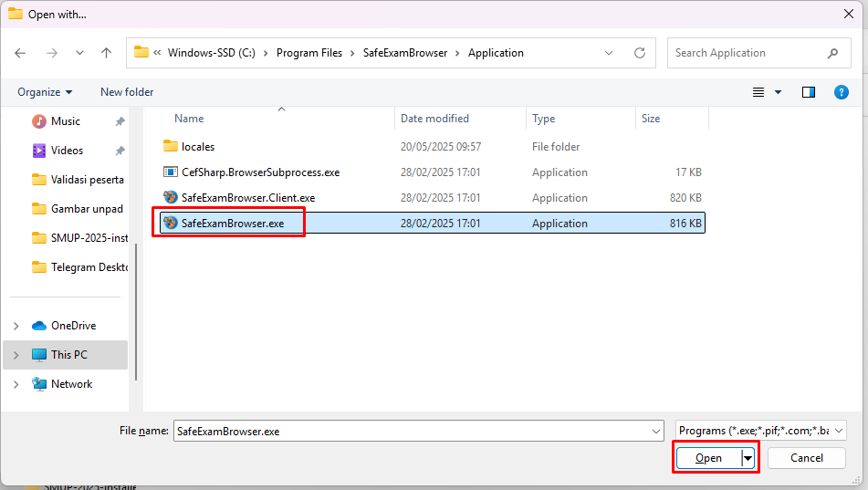Image resolution: width=868 pixels, height=490 pixels.
Task: Click Windows-SSD (C:) in the path
Action: click(x=212, y=53)
